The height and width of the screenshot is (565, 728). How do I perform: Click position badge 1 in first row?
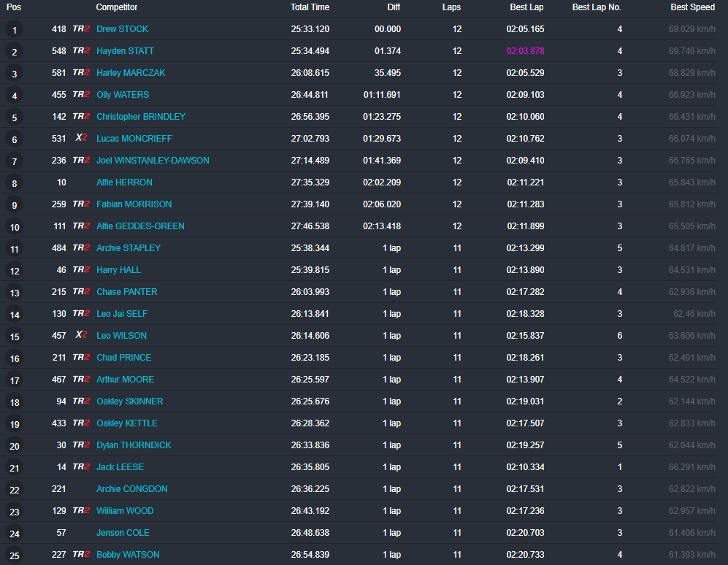(x=14, y=30)
